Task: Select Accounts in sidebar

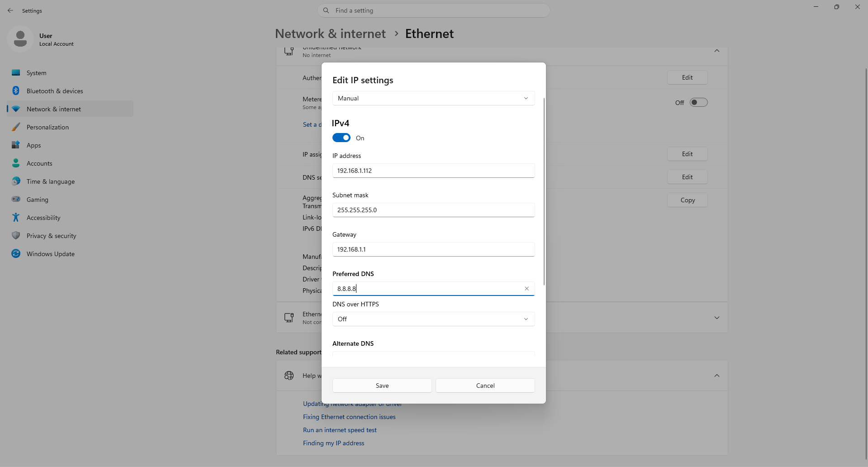Action: [x=70, y=163]
